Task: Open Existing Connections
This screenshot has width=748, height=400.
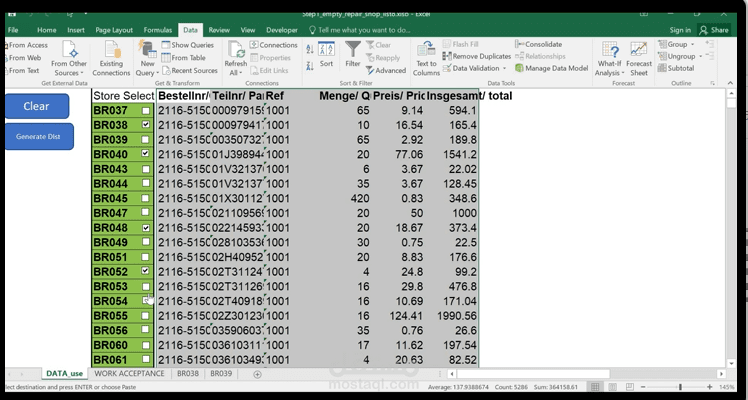Action: [111, 59]
